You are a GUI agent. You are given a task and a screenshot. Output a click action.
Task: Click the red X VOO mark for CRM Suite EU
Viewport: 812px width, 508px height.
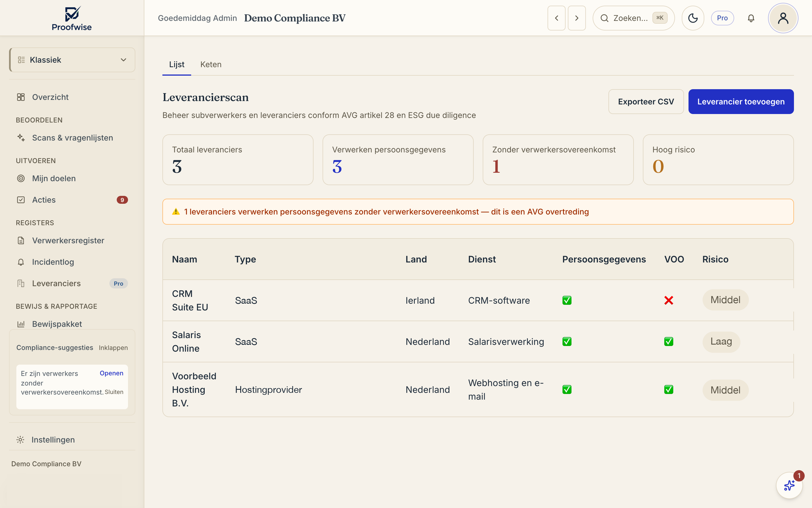pyautogui.click(x=669, y=300)
